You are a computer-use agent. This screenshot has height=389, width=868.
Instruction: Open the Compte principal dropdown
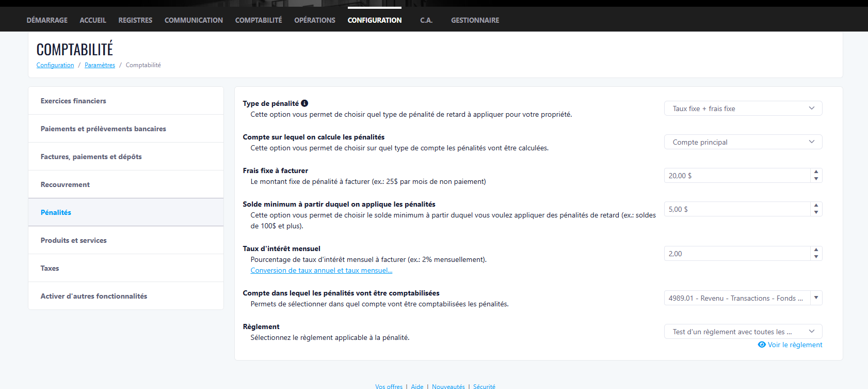(743, 142)
